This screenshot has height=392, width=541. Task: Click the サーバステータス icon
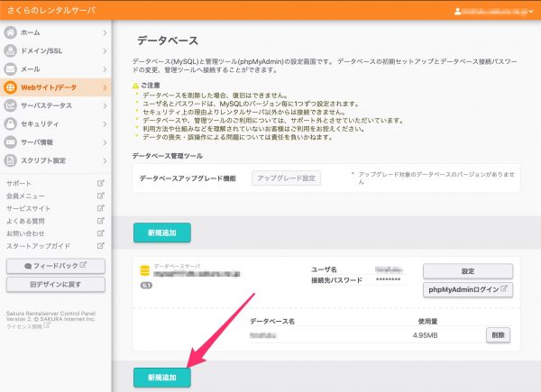(x=12, y=105)
